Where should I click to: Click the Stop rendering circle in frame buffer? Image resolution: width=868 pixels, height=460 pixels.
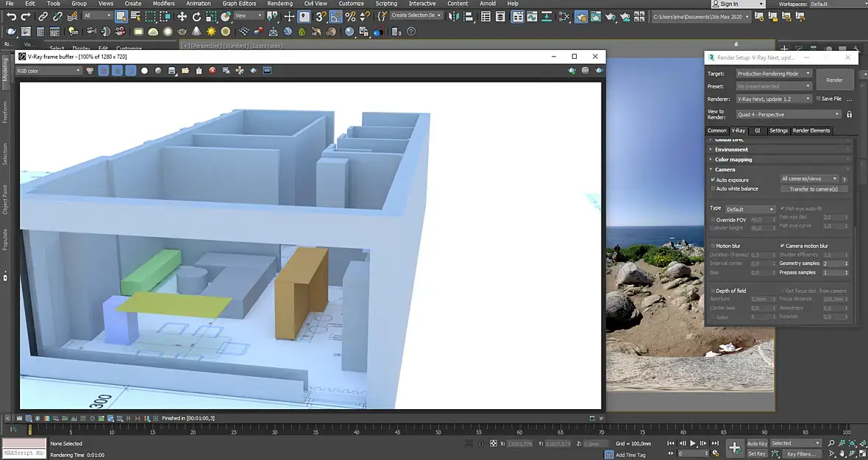click(x=585, y=71)
